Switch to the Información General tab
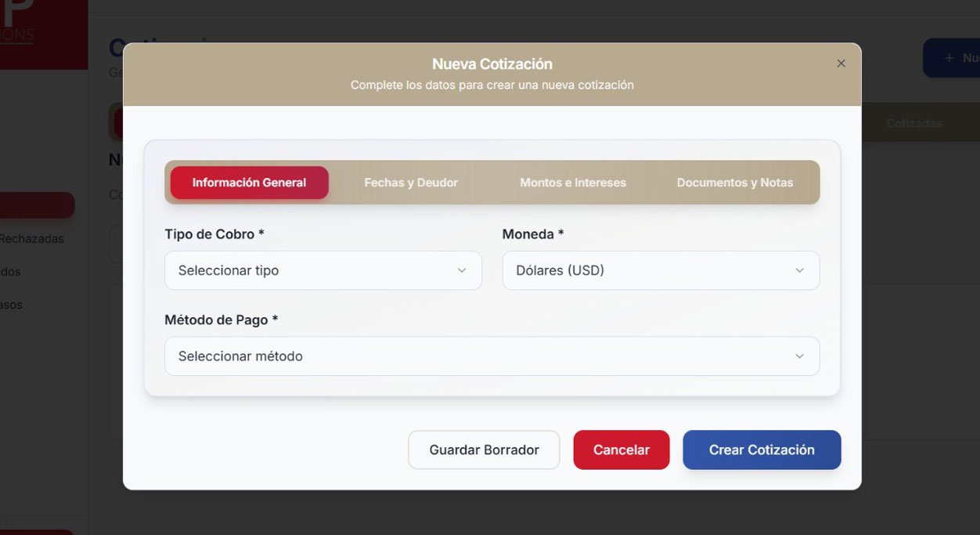 (x=249, y=183)
